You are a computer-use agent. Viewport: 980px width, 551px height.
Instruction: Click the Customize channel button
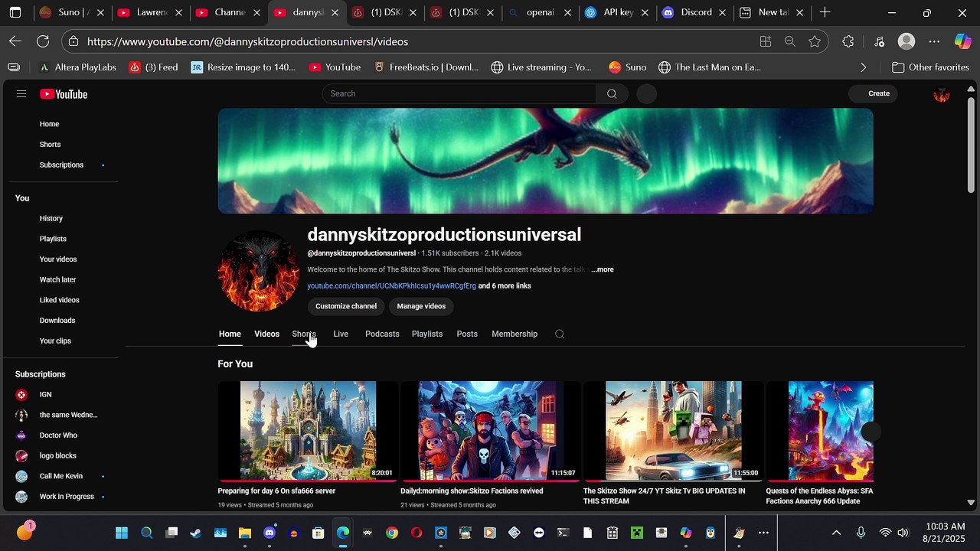click(x=346, y=306)
